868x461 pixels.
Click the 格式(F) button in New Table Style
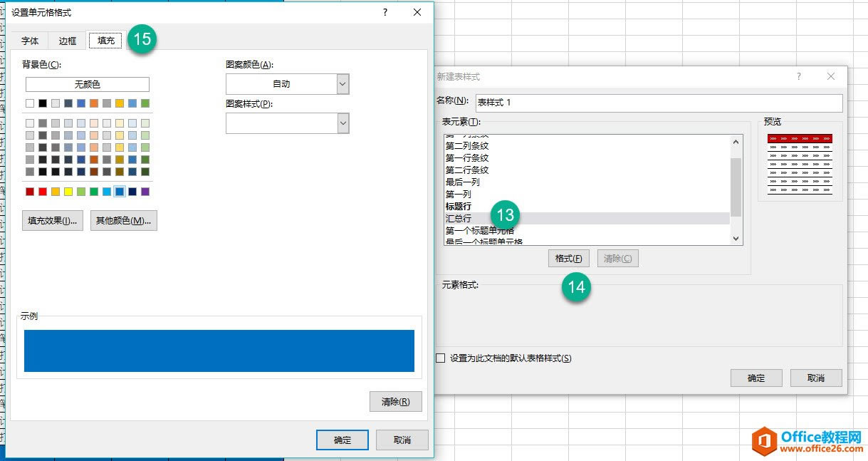click(x=569, y=258)
